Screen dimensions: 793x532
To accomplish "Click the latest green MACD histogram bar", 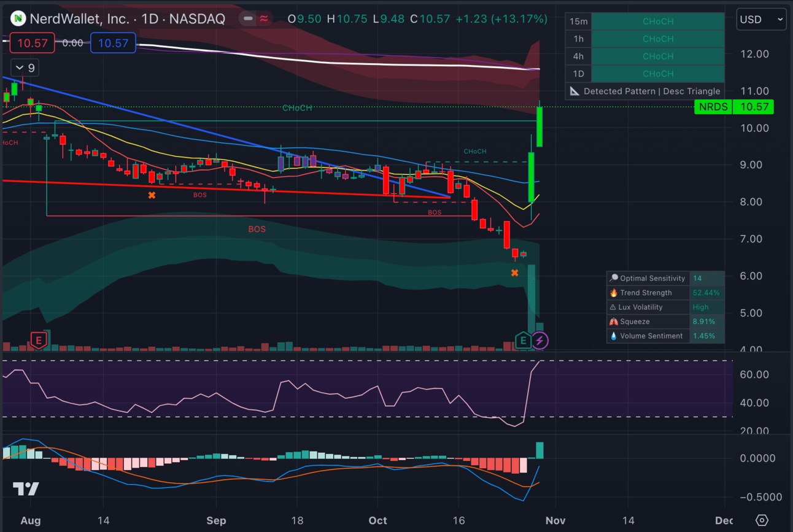I will tap(540, 450).
